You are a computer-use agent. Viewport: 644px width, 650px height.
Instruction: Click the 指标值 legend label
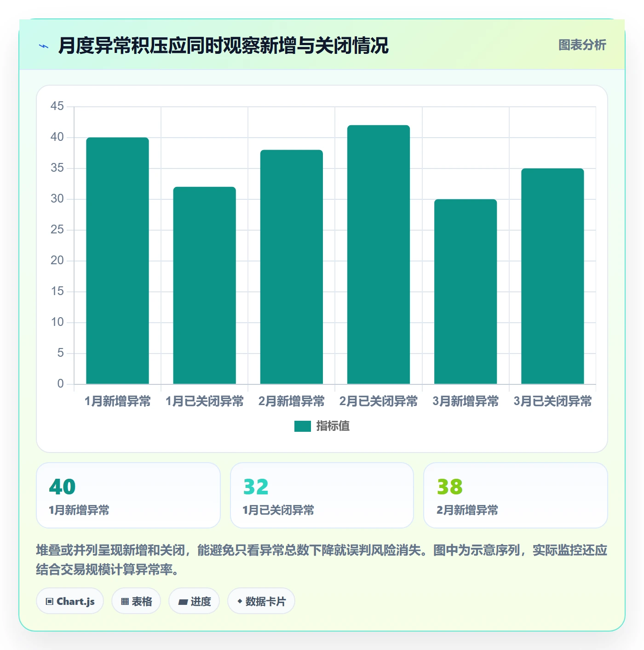click(333, 426)
